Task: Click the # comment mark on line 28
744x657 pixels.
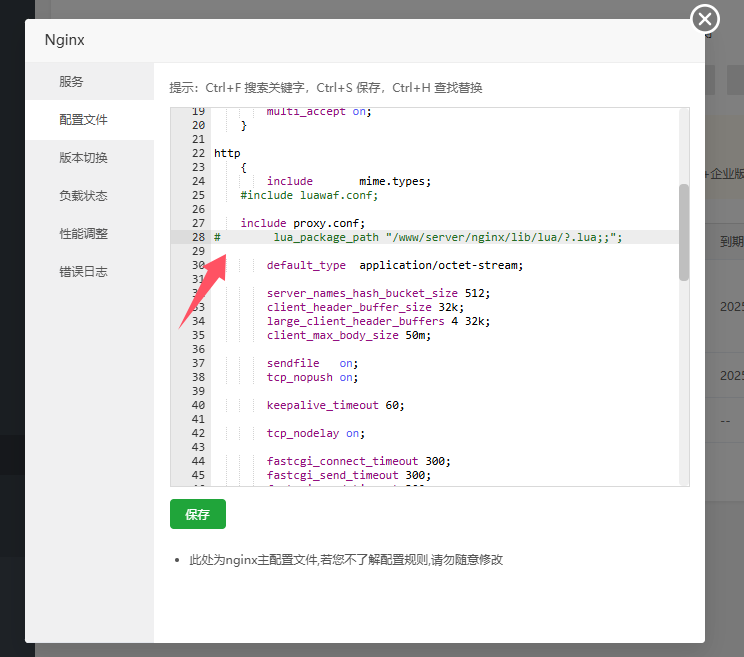Action: click(x=217, y=237)
